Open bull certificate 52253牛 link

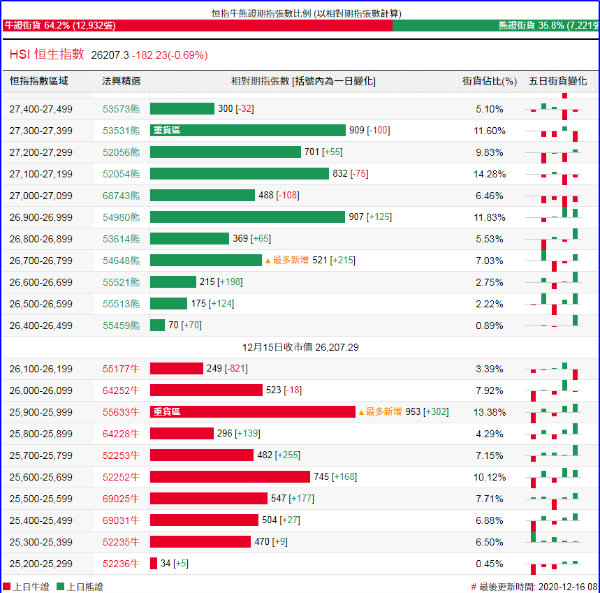(121, 455)
